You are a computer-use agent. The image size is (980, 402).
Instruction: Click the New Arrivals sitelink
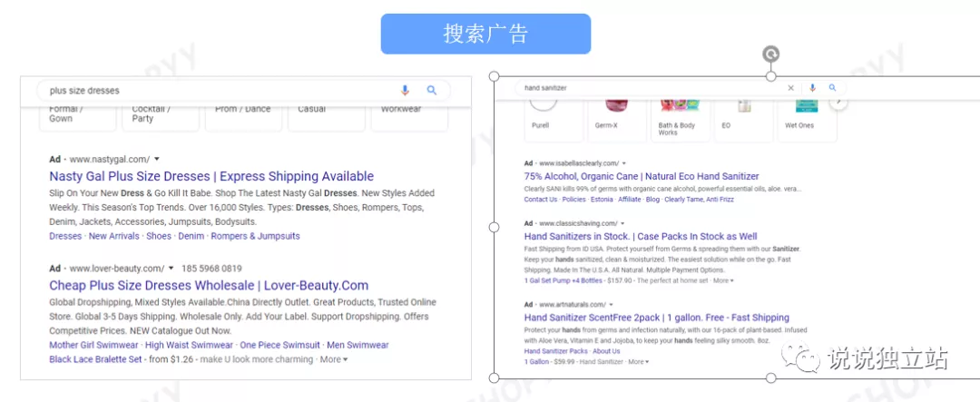(x=113, y=236)
